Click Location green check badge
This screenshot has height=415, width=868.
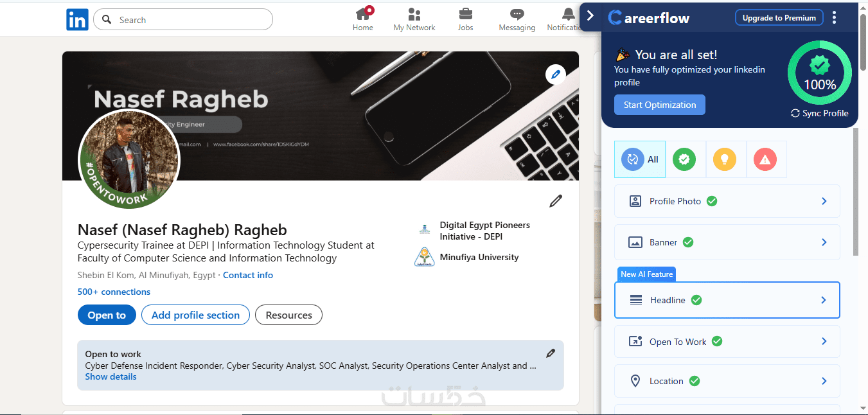click(x=695, y=381)
